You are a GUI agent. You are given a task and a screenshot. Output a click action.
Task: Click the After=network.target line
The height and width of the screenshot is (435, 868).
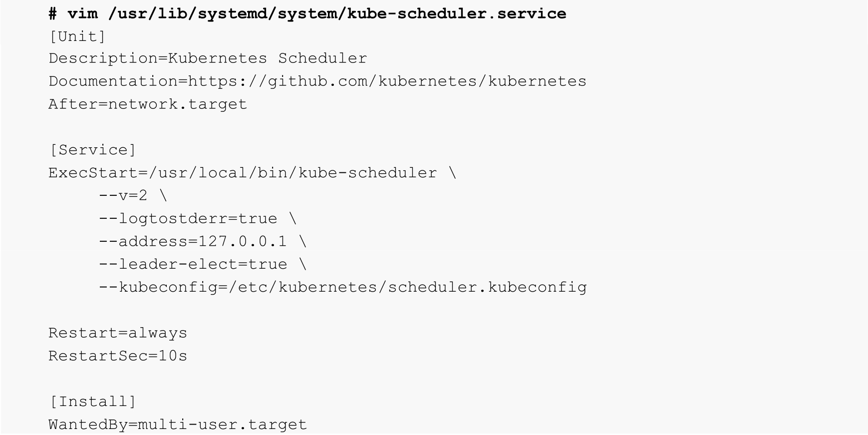coord(148,104)
